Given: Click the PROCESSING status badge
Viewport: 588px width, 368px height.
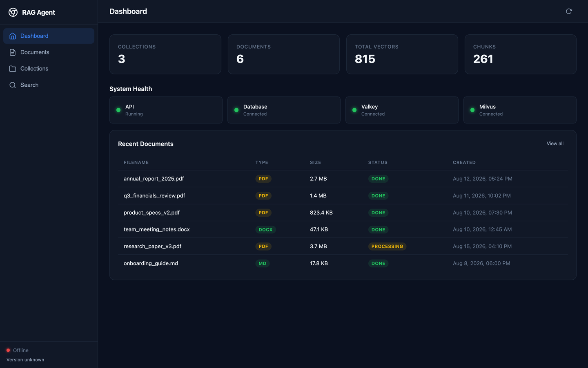Looking at the screenshot, I should (387, 247).
